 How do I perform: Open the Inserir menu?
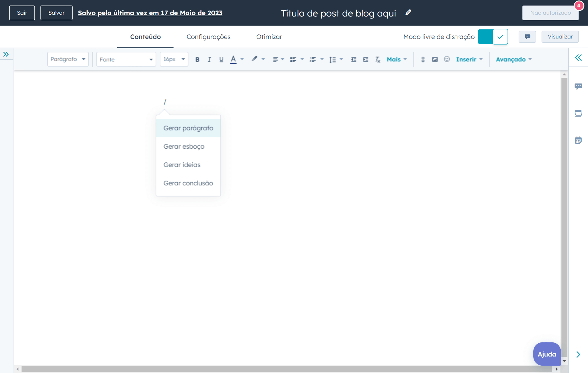point(469,59)
